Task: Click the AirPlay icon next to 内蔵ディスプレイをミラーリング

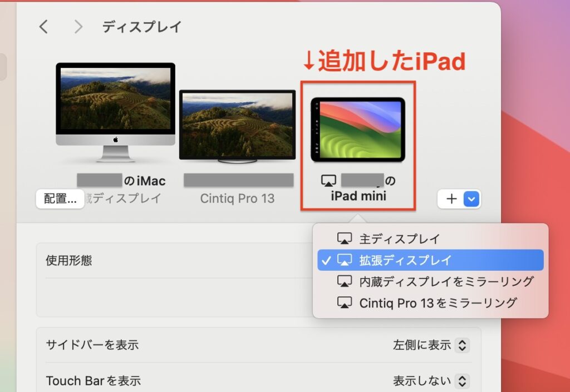Action: click(x=344, y=281)
